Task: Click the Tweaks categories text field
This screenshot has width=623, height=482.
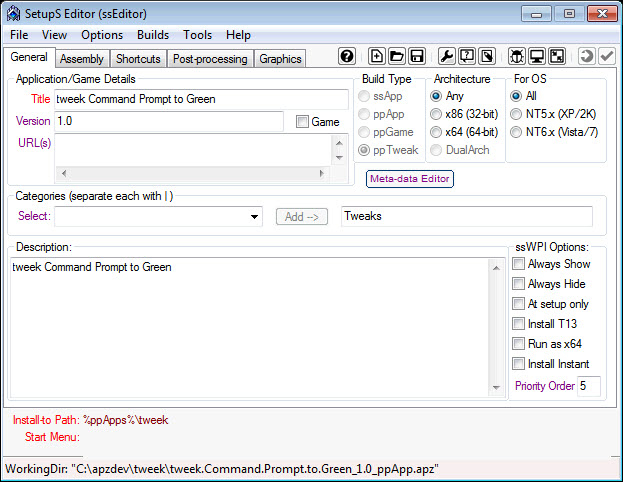Action: (467, 216)
